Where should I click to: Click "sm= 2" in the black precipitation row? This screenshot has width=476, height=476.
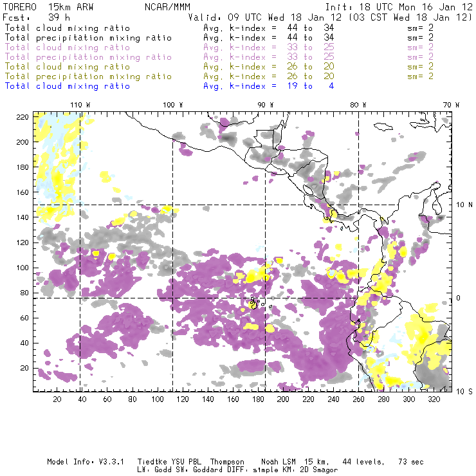click(420, 38)
